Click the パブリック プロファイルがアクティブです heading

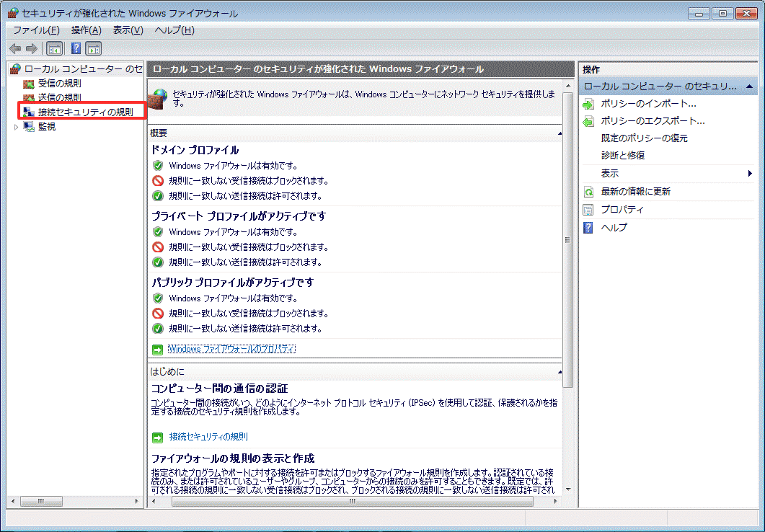click(x=233, y=283)
